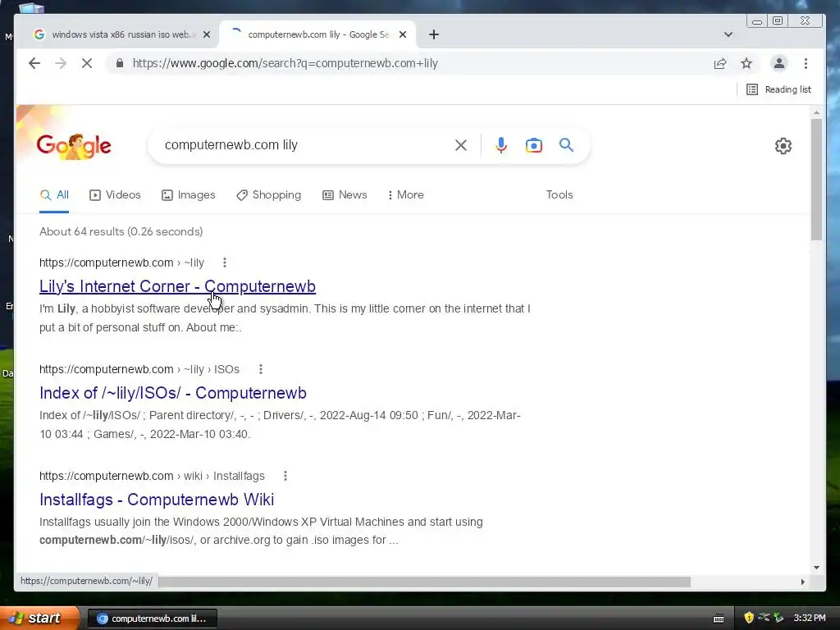
Task: Click the taskbar clock showing 3:32 PM
Action: [x=810, y=618]
